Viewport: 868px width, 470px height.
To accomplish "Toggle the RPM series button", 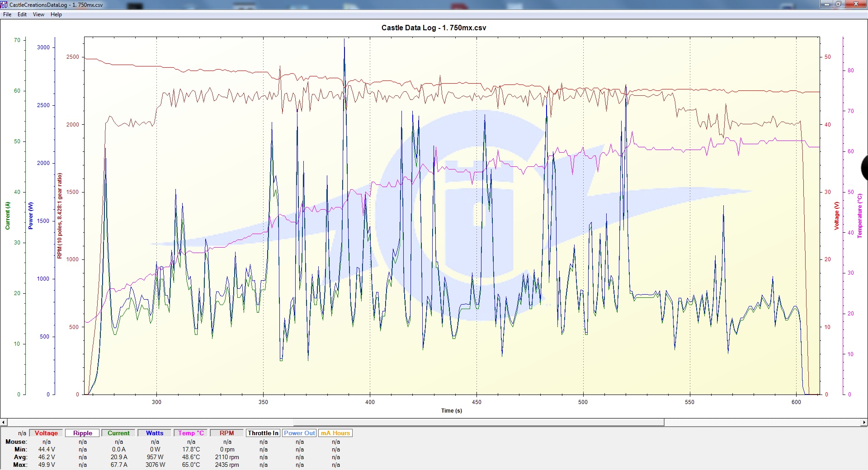I will tap(227, 433).
